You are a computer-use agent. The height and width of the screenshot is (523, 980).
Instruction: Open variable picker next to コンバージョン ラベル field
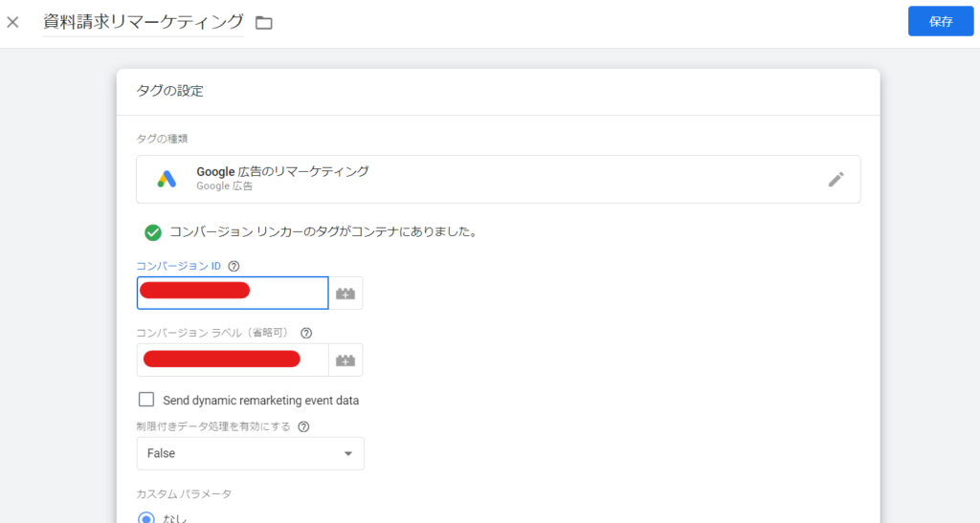345,360
